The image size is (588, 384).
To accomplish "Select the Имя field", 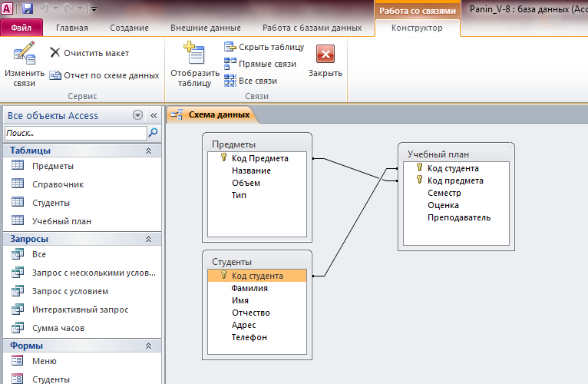I will [x=257, y=300].
